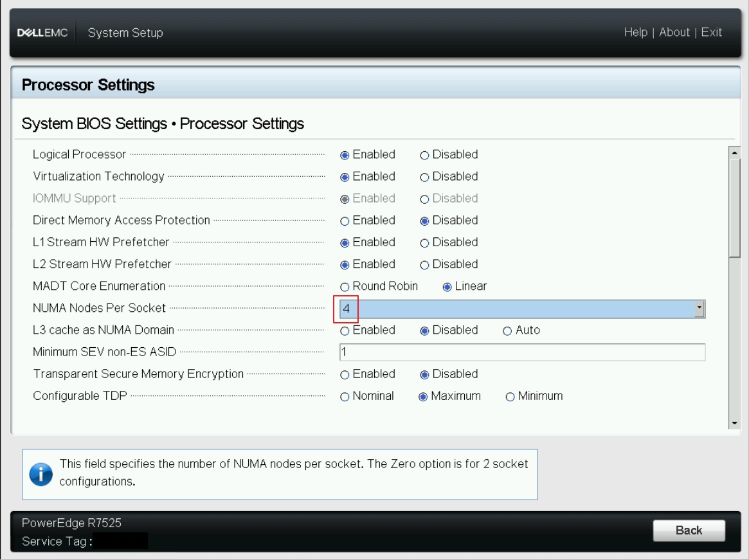
Task: Open NUMA Nodes Per Socket dropdown arrow
Action: pos(699,309)
